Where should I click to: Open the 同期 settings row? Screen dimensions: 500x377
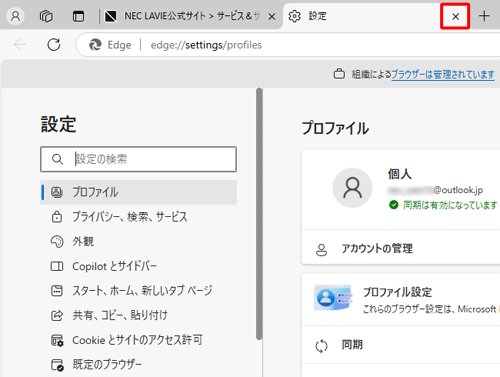click(x=401, y=345)
